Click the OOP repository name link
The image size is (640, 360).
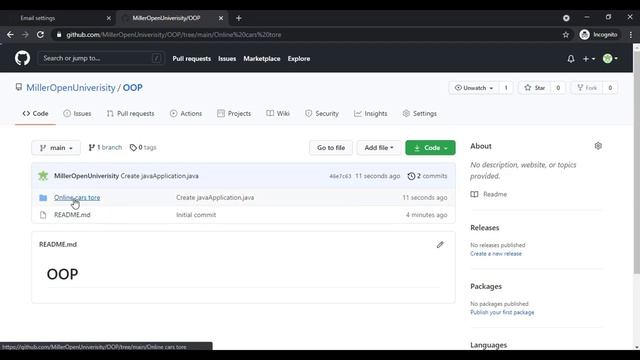[133, 88]
